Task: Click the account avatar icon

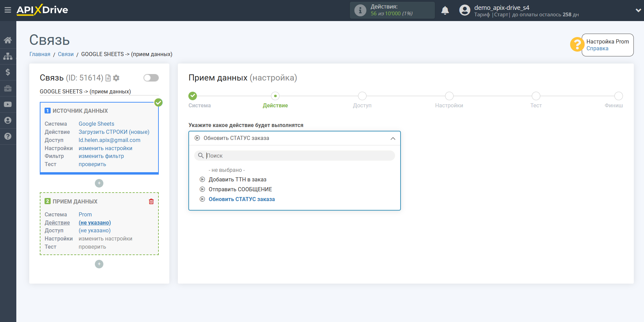Action: (x=465, y=10)
